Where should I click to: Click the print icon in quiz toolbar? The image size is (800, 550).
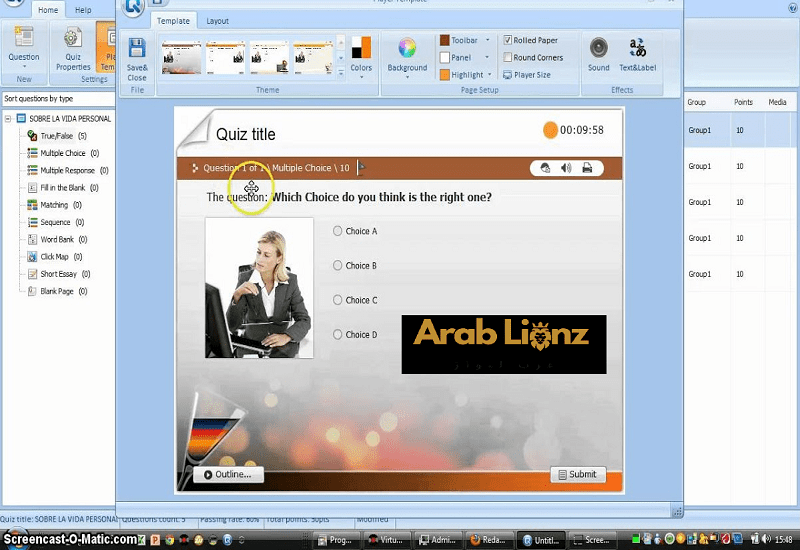pos(587,168)
